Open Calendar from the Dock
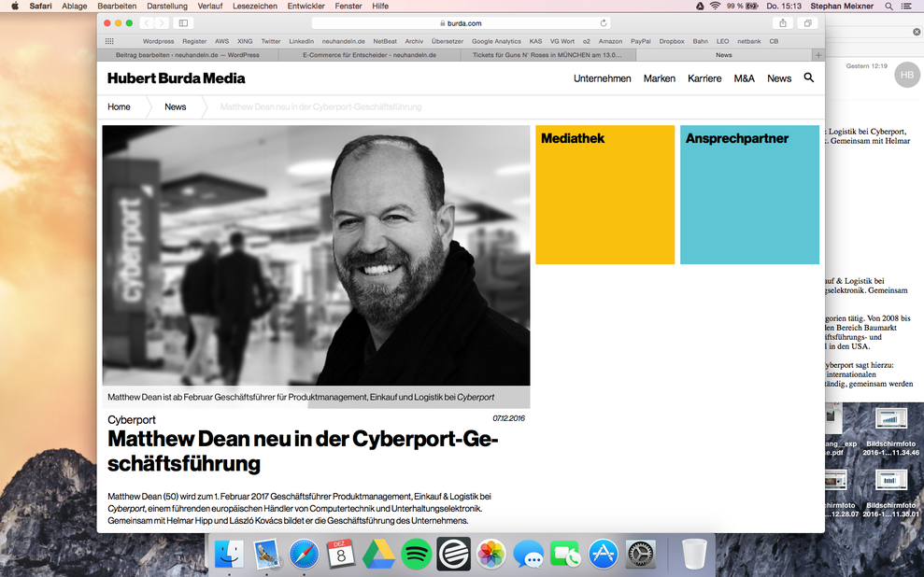Screen dimensions: 924x577 click(341, 554)
